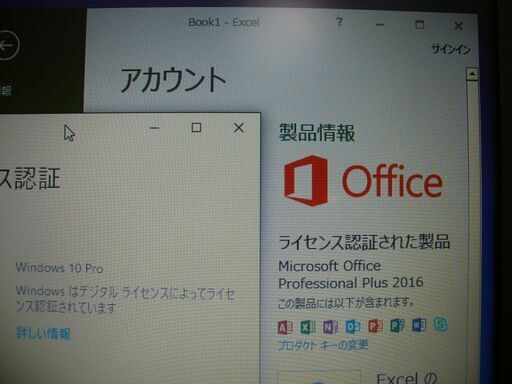The height and width of the screenshot is (384, 512).
Task: Click the Skype for Business icon
Action: coord(441,324)
